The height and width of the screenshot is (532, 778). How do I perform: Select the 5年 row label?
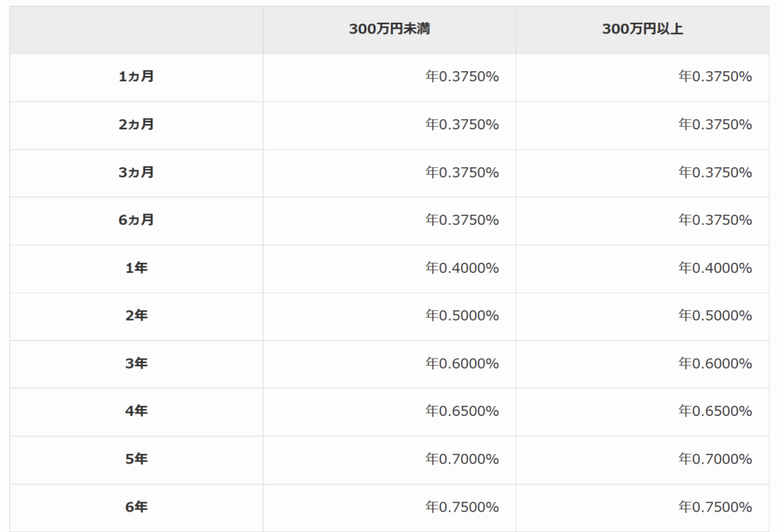click(x=137, y=459)
